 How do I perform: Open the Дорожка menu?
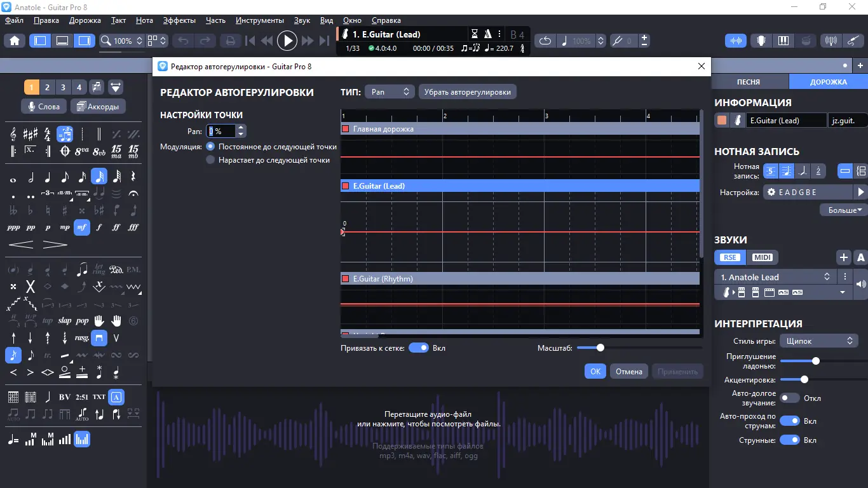(85, 20)
